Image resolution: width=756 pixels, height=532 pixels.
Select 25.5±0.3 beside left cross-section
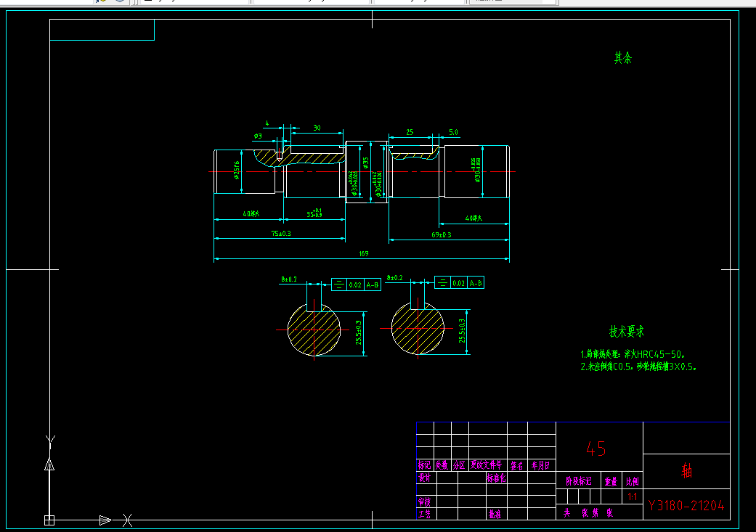pos(358,332)
